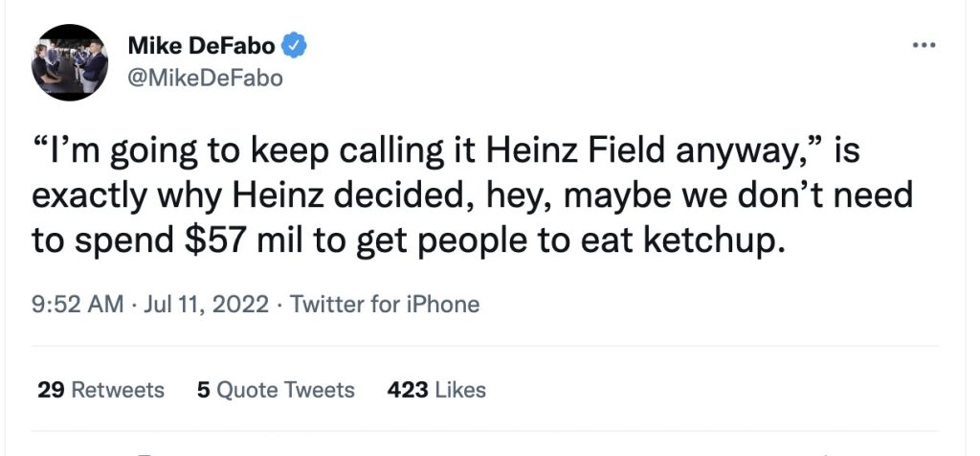Click the blue verified checkmark badge
The width and height of the screenshot is (980, 456).
296,46
